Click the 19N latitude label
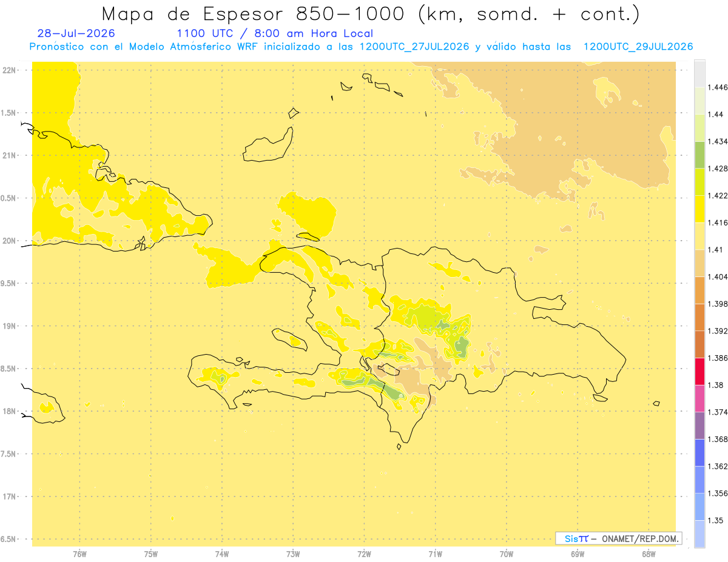Image resolution: width=728 pixels, height=562 pixels. [10, 326]
